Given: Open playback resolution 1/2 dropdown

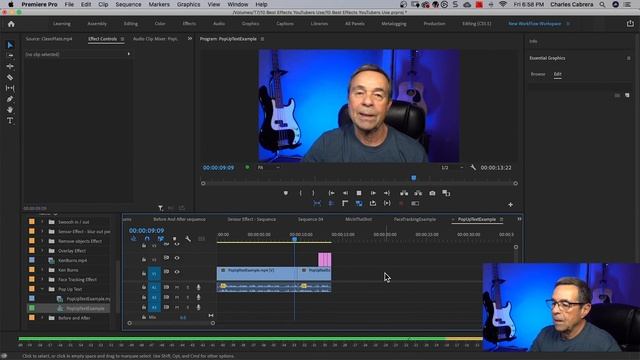Looking at the screenshot, I should pyautogui.click(x=452, y=167).
